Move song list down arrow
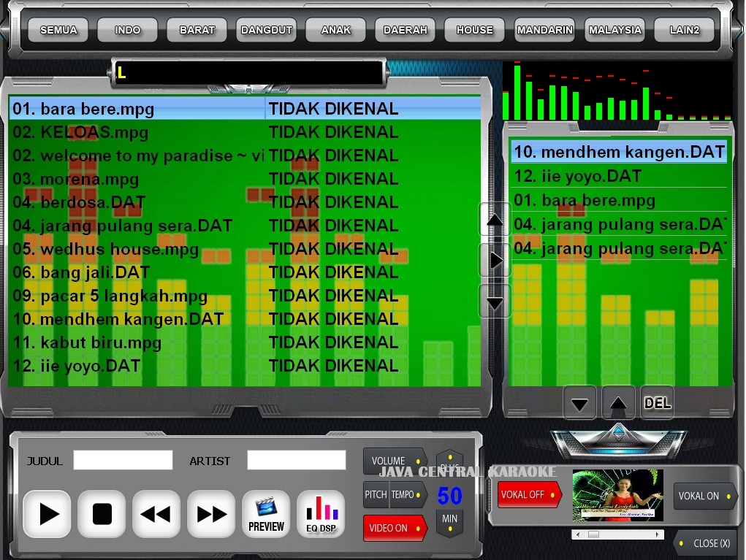 click(495, 302)
